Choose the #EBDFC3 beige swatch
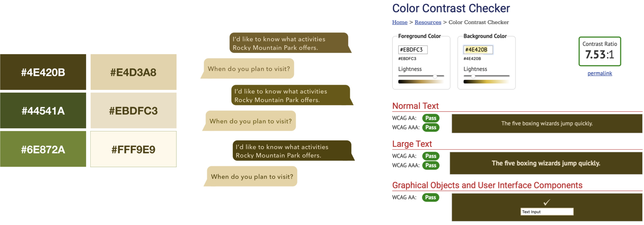The height and width of the screenshot is (225, 644). pyautogui.click(x=133, y=110)
